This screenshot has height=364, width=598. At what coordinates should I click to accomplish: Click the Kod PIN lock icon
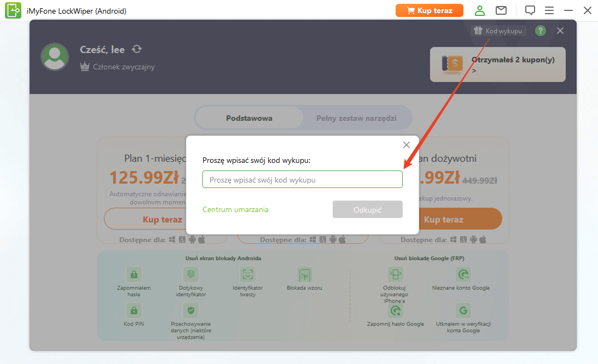pyautogui.click(x=134, y=310)
